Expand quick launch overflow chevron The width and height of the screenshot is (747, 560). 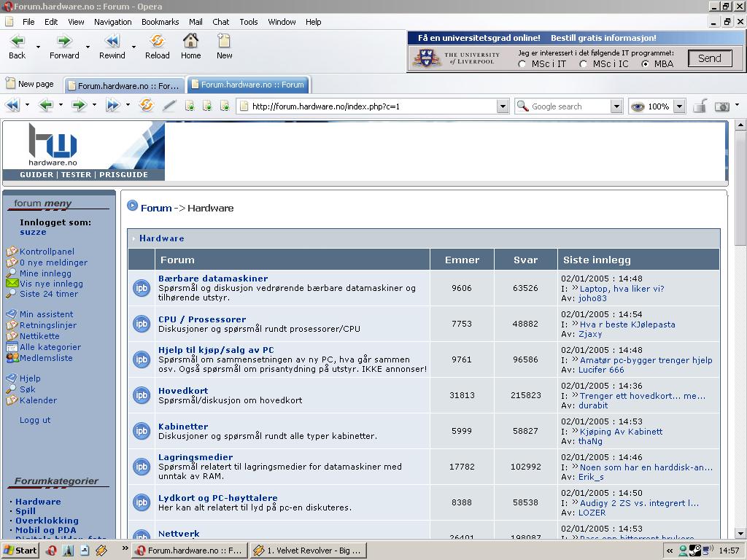125,548
